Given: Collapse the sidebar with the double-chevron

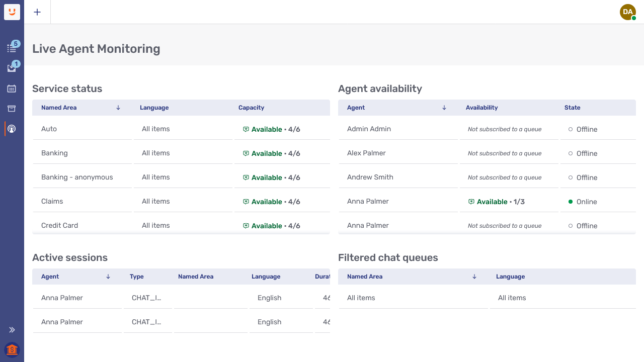Looking at the screenshot, I should point(12,329).
